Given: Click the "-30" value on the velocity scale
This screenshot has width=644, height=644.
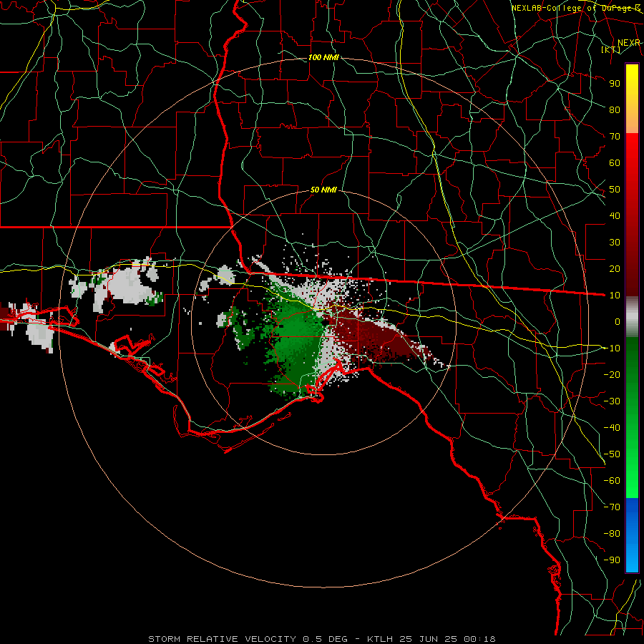Looking at the screenshot, I should pyautogui.click(x=612, y=401).
